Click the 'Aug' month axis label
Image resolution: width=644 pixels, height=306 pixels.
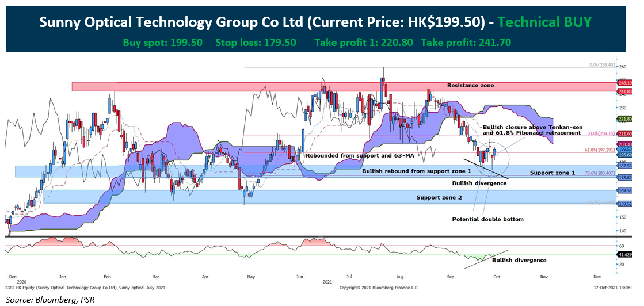pos(399,277)
